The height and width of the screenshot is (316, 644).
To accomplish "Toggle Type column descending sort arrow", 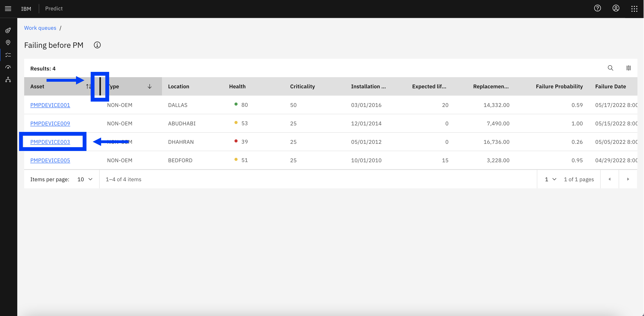I will pos(149,87).
